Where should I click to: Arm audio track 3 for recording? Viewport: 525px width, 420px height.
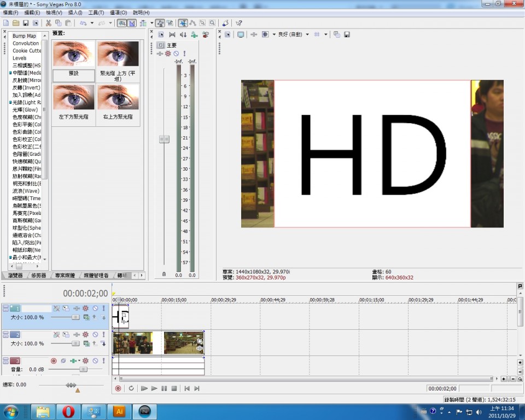point(54,360)
